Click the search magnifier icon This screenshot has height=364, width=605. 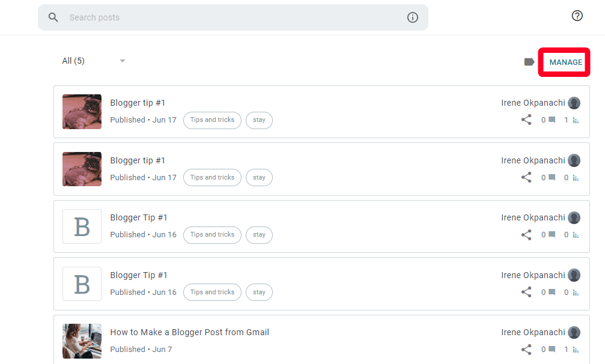point(53,17)
